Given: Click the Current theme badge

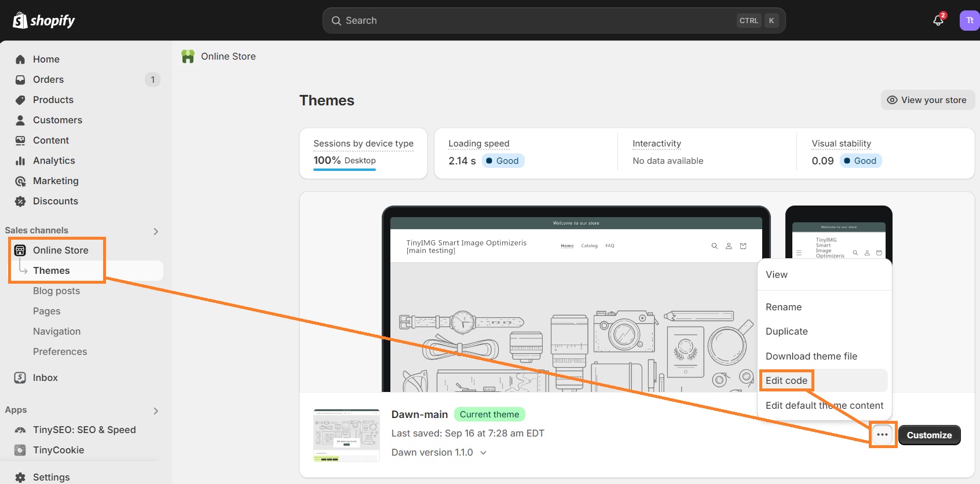Looking at the screenshot, I should (x=489, y=415).
